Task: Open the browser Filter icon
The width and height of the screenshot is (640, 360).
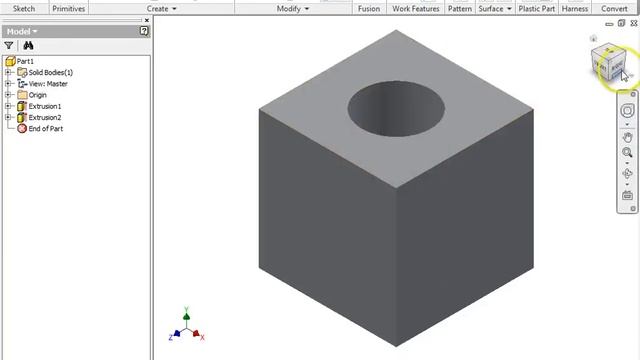Action: pyautogui.click(x=9, y=46)
